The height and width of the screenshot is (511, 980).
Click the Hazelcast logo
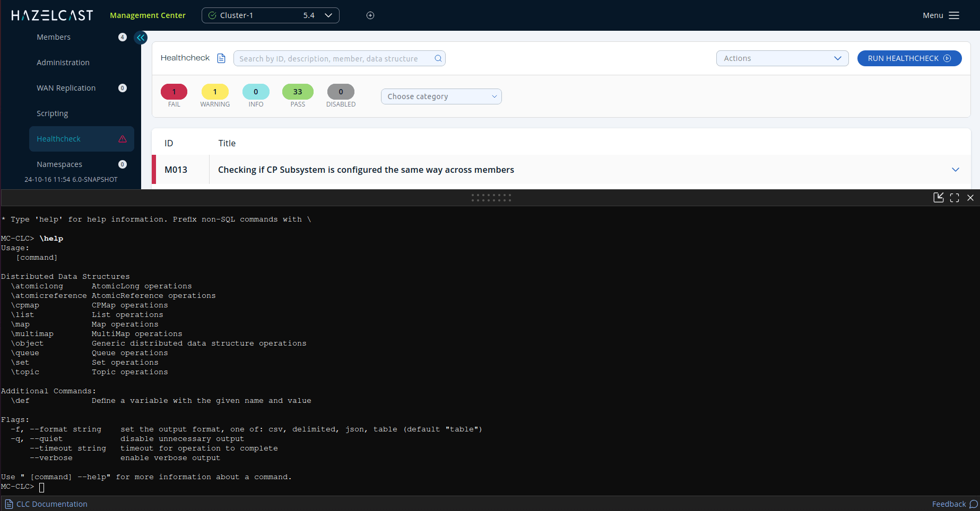point(52,15)
